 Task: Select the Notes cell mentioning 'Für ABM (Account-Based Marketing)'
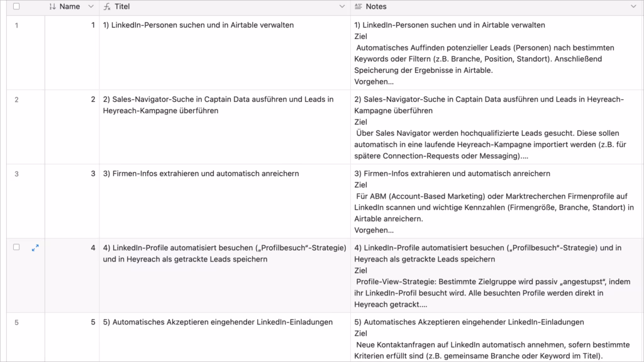(x=497, y=202)
